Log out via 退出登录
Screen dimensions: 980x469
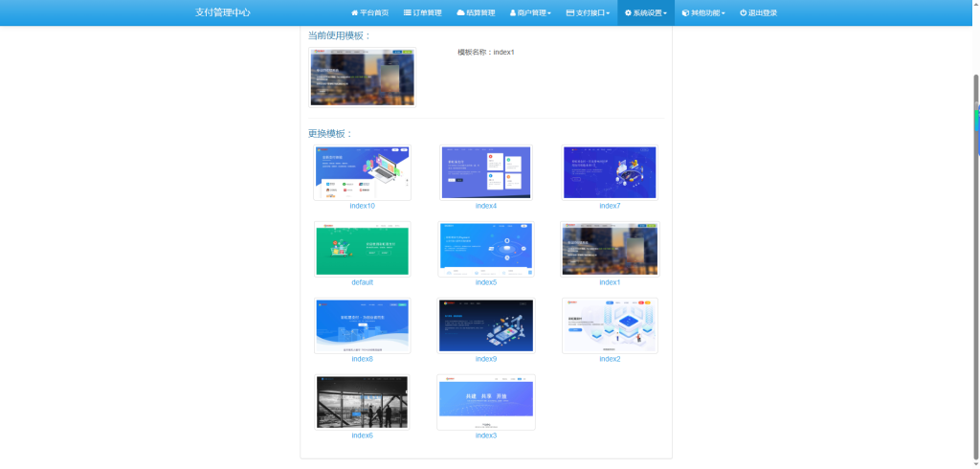(759, 12)
